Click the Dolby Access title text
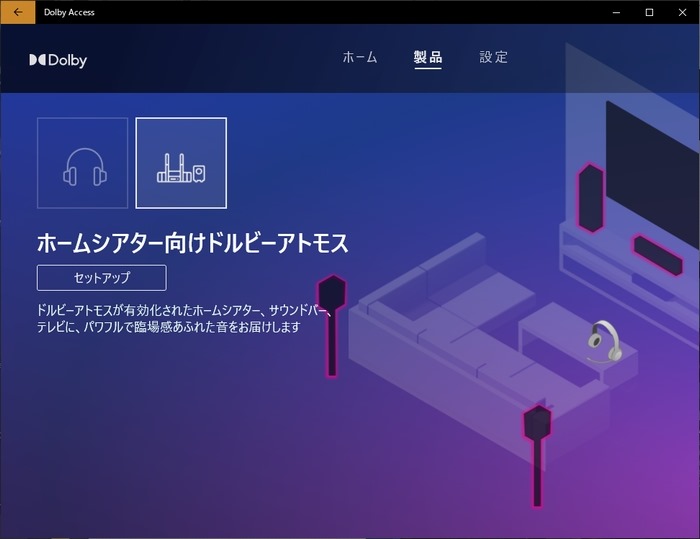The height and width of the screenshot is (539, 700). [x=69, y=13]
